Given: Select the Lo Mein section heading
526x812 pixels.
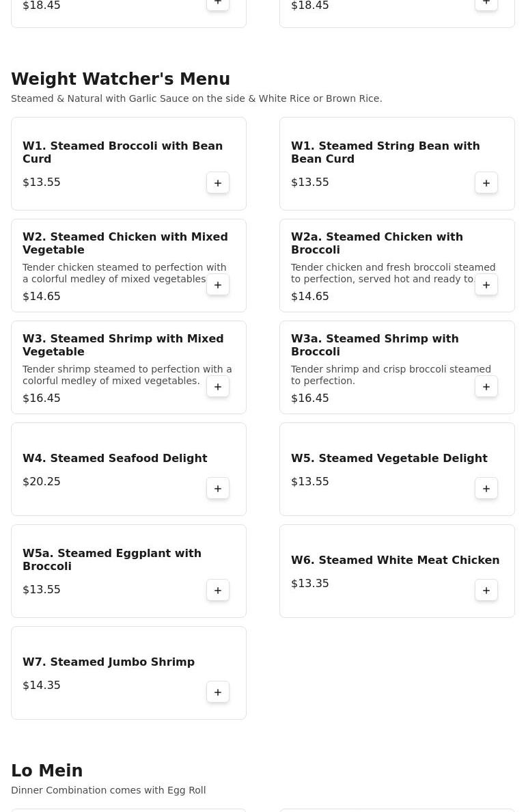Looking at the screenshot, I should (x=46, y=771).
